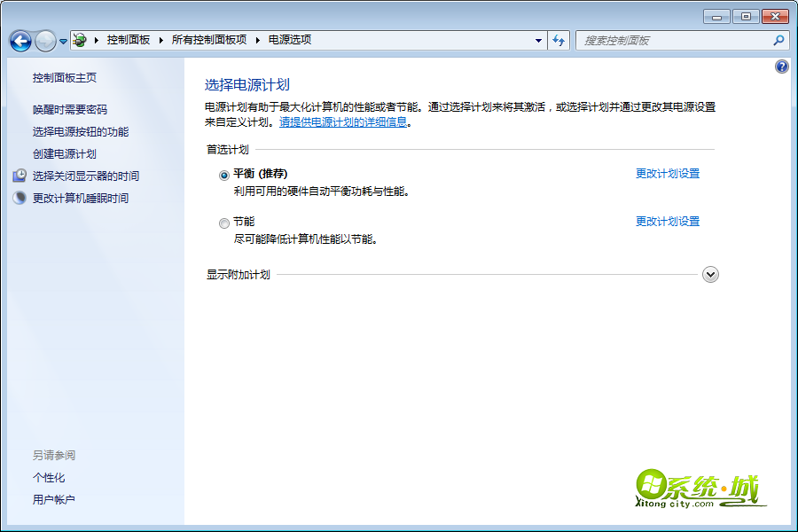Click the power icon beside 更改计算机睡眠时间
The width and height of the screenshot is (798, 532).
click(19, 197)
